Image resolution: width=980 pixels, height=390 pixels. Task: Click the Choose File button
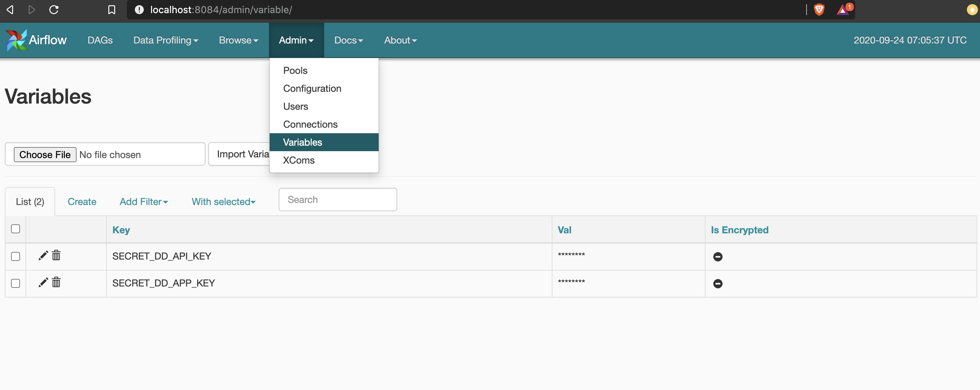click(x=45, y=154)
